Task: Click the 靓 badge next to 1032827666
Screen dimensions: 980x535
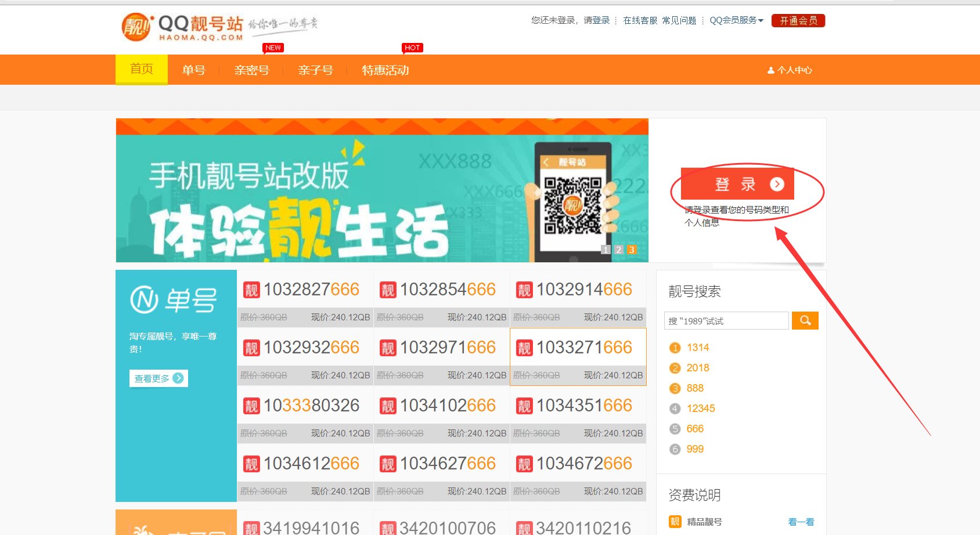Action: 251,290
